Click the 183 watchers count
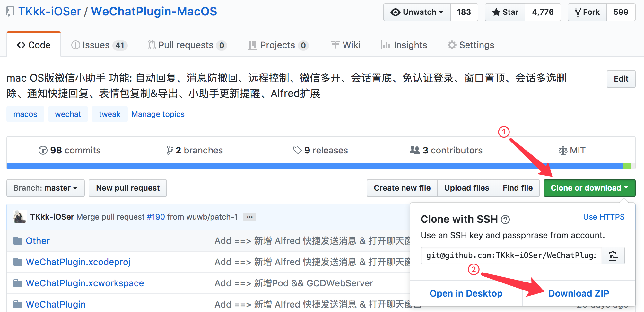This screenshot has width=644, height=312. click(x=464, y=12)
